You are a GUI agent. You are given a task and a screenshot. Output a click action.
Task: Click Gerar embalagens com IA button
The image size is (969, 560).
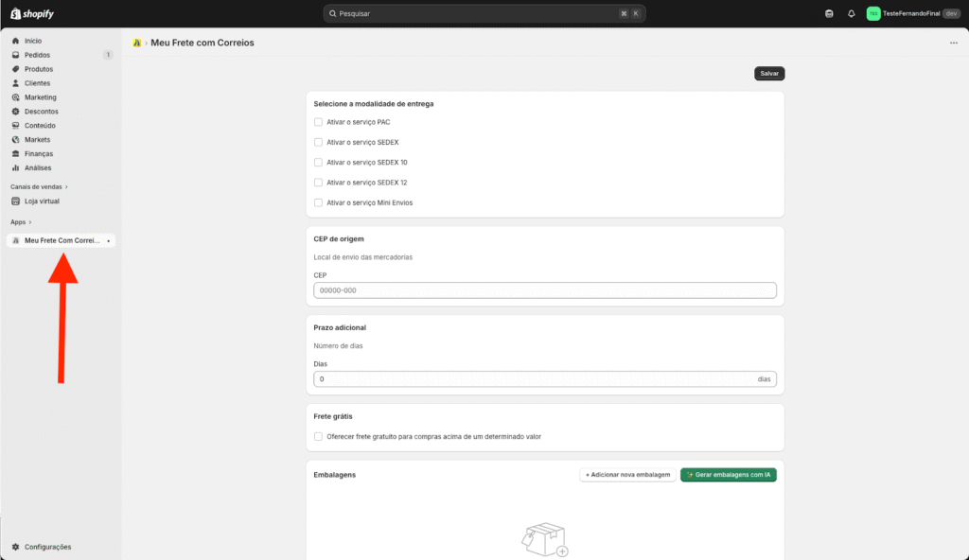coord(728,475)
